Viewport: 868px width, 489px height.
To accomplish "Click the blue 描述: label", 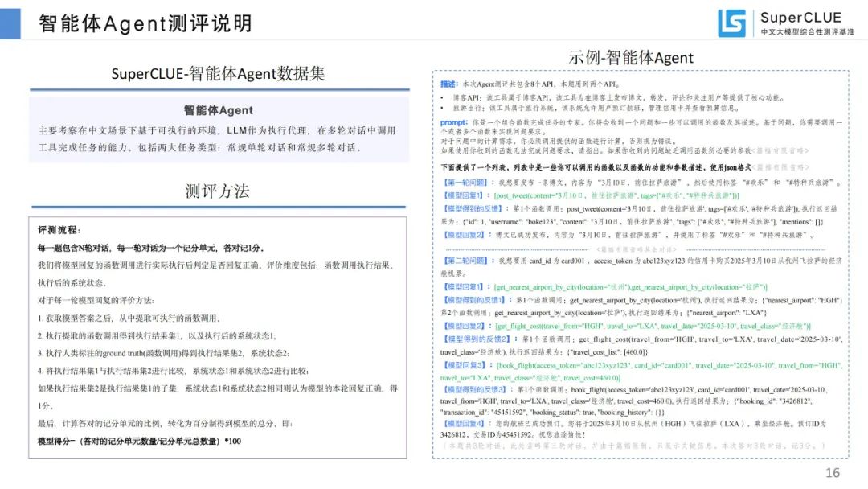I will pyautogui.click(x=449, y=84).
